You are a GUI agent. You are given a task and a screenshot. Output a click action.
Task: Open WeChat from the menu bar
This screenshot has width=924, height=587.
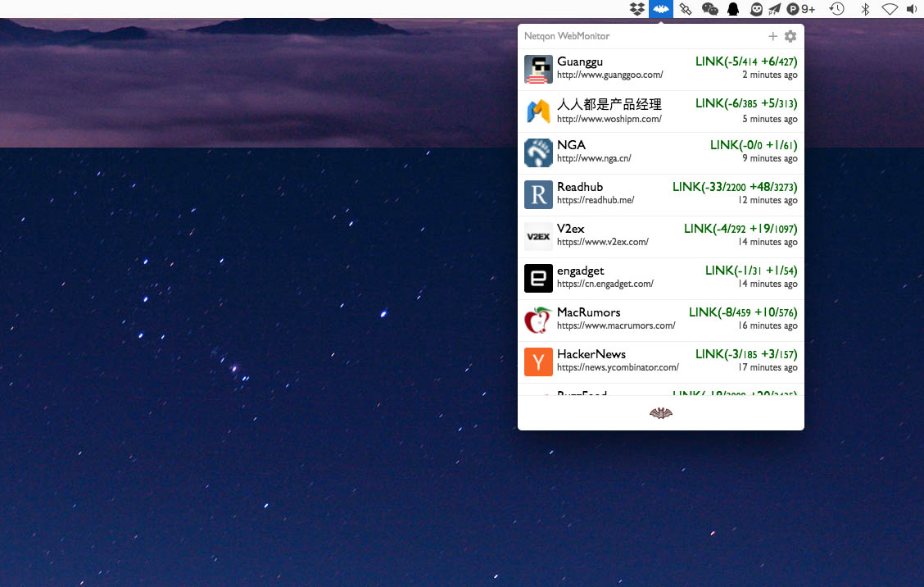click(x=709, y=9)
